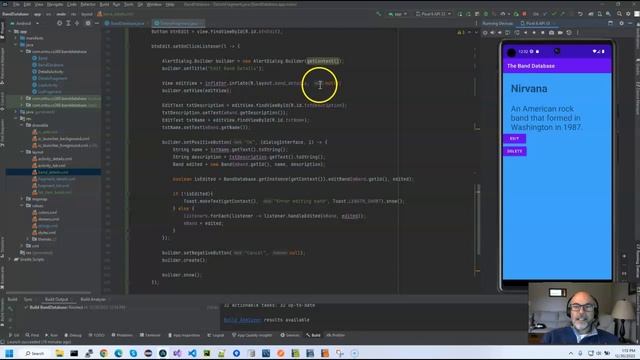Viewport: 640px width, 360px height.
Task: Open IDE settings gear in main toolbar
Action: pos(628,14)
